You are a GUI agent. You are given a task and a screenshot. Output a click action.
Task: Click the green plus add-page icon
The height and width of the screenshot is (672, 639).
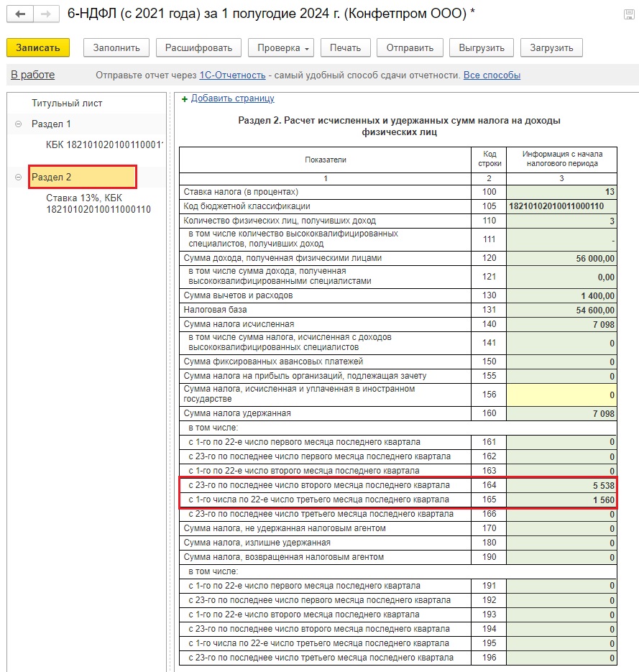185,99
